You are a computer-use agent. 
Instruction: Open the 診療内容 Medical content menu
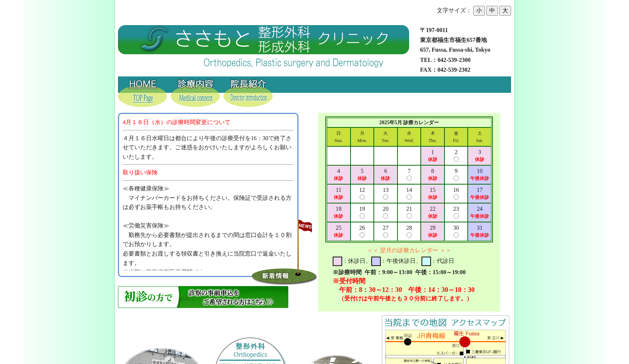tap(195, 92)
